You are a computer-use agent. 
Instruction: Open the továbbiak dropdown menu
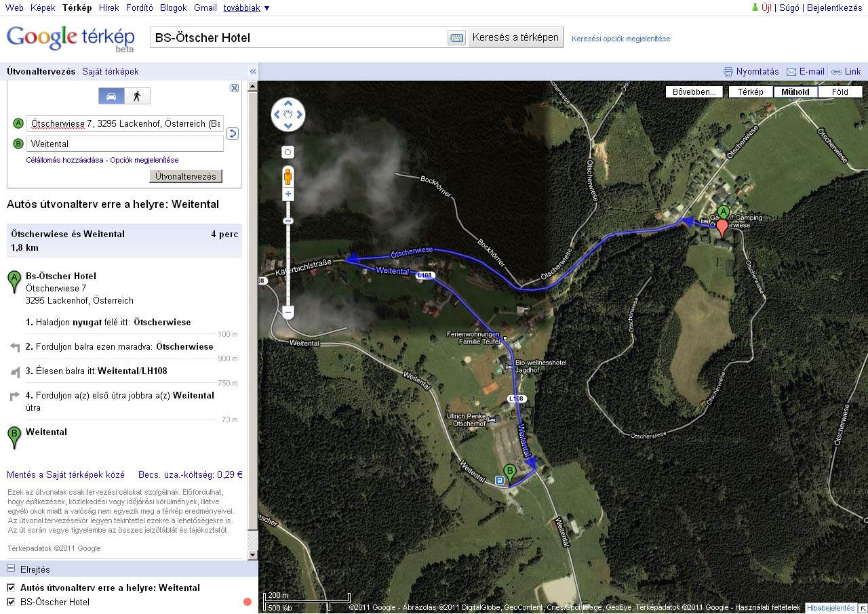pyautogui.click(x=246, y=8)
